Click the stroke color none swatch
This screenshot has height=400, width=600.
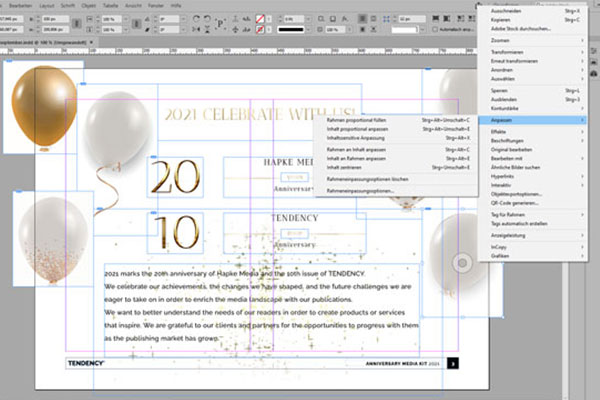click(x=260, y=29)
